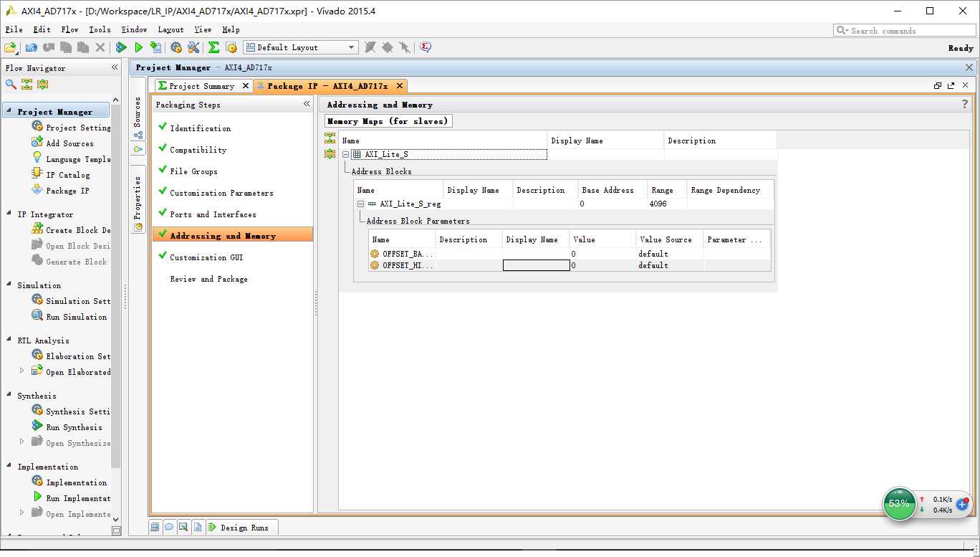Close the Package IP tab

(x=400, y=86)
